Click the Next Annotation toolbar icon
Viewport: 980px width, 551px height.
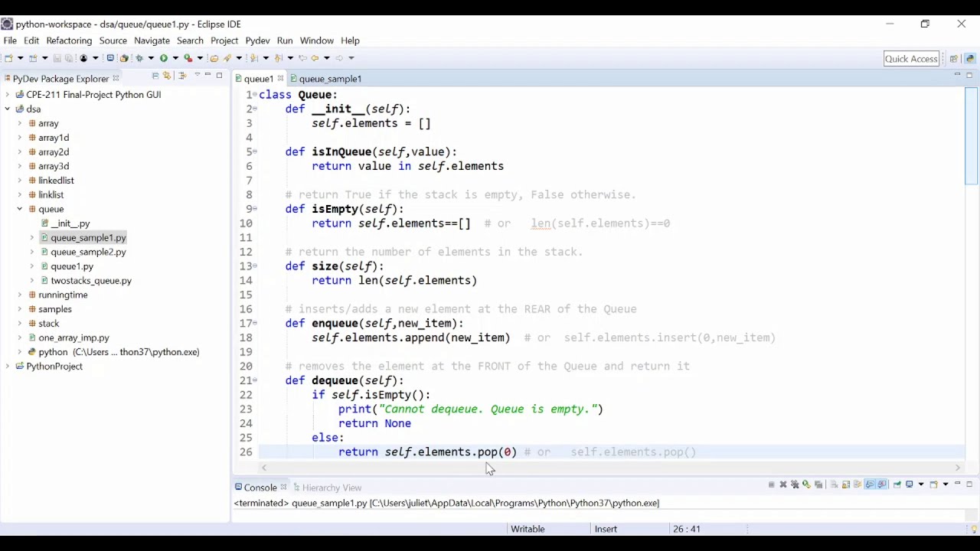click(253, 58)
